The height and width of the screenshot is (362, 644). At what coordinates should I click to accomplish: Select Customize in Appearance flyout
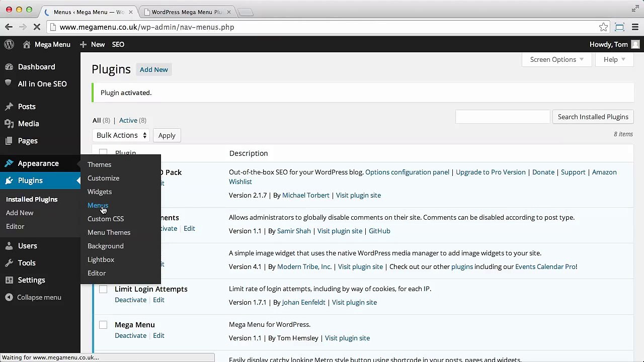[103, 178]
